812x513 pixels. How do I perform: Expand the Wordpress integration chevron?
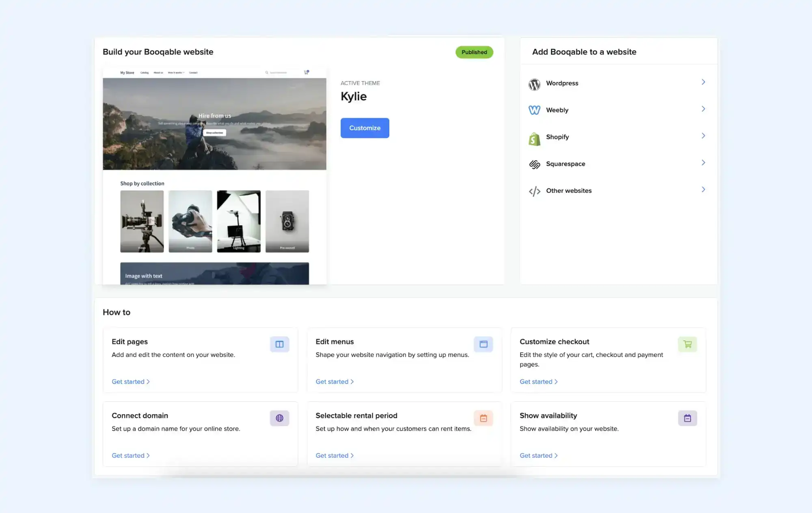point(703,82)
